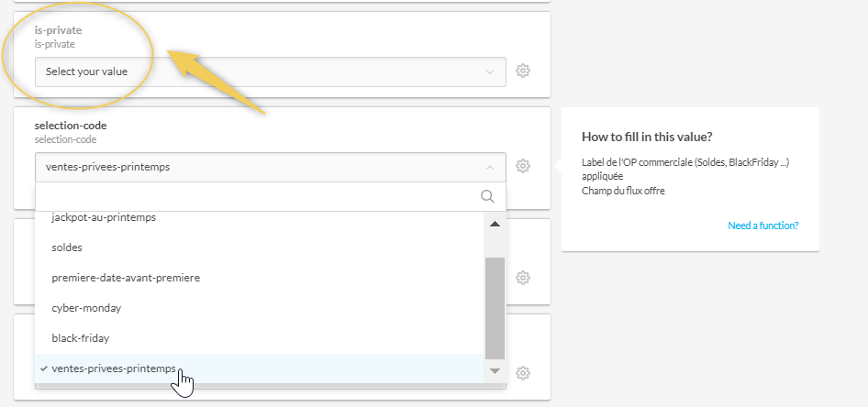This screenshot has width=868, height=407.
Task: Select cyber-monday in the dropdown list
Action: click(x=86, y=308)
